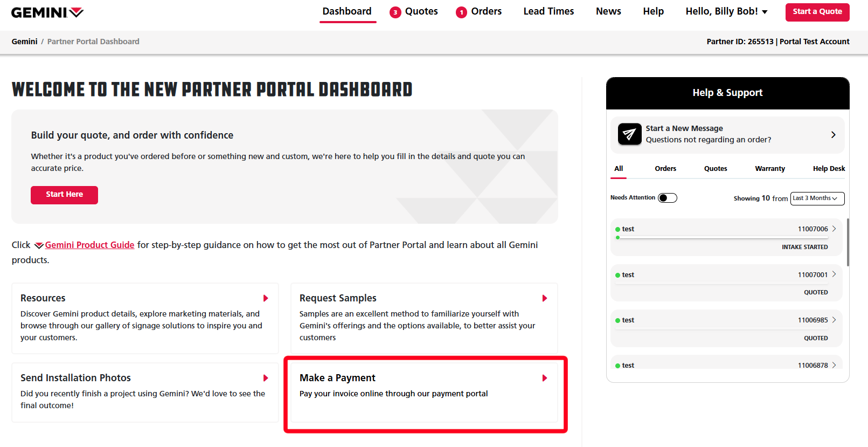This screenshot has height=447, width=868.
Task: Open the Last 3 Months dropdown
Action: (817, 198)
